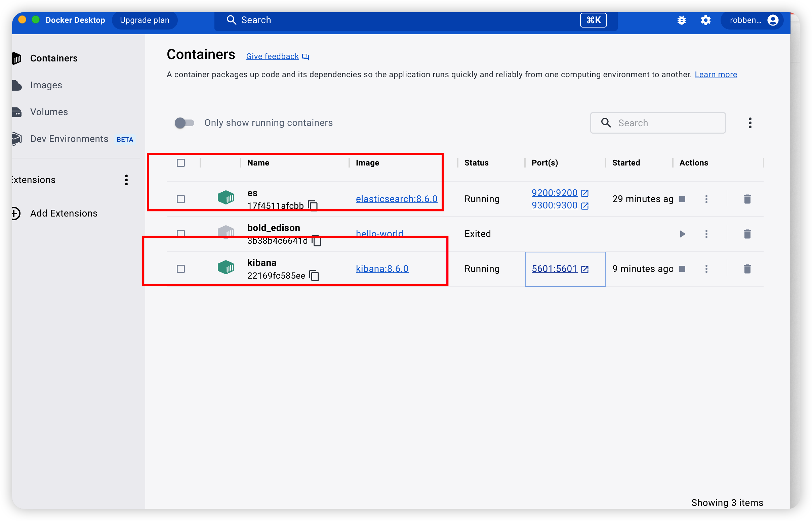
Task: Select the kibana container checkbox
Action: 181,269
